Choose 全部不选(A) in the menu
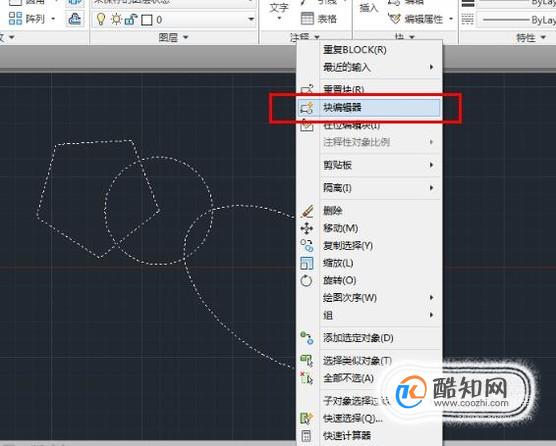This screenshot has width=556, height=446. pos(348,378)
